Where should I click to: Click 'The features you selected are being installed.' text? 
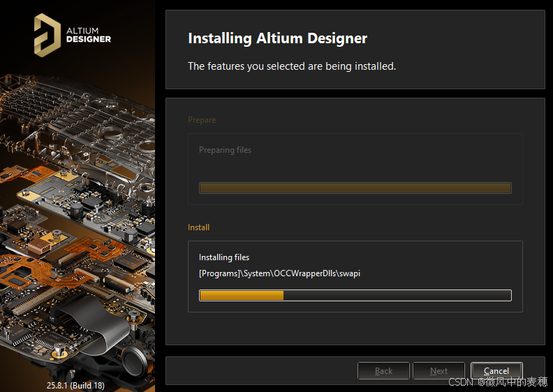(292, 66)
